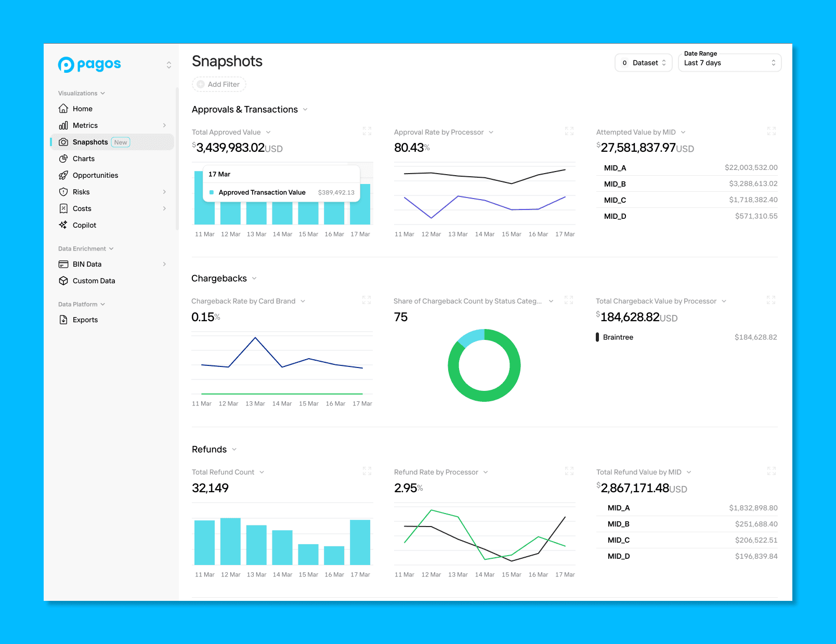Open the Total Refund Count metric dropdown
Screen dimensions: 836x644
pyautogui.click(x=262, y=472)
